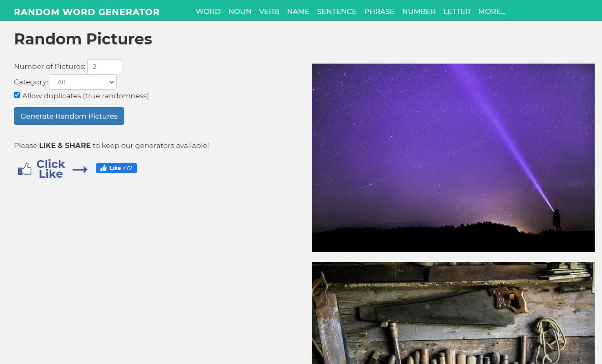Focus the Number of Pictures field
602x364 pixels.
point(105,66)
